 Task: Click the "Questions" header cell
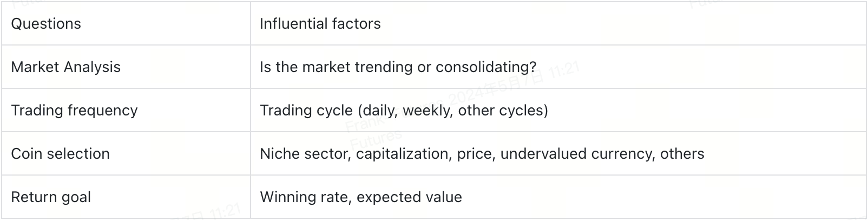pyautogui.click(x=46, y=24)
